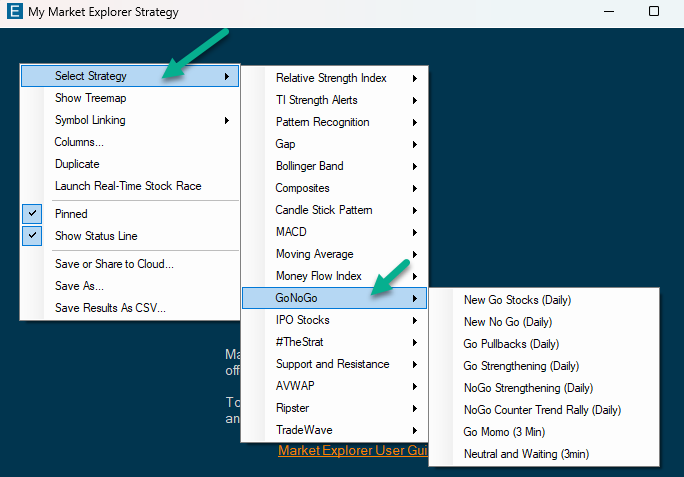Image resolution: width=684 pixels, height=477 pixels.
Task: Select New Go Stocks (Daily) strategy
Action: pyautogui.click(x=517, y=300)
